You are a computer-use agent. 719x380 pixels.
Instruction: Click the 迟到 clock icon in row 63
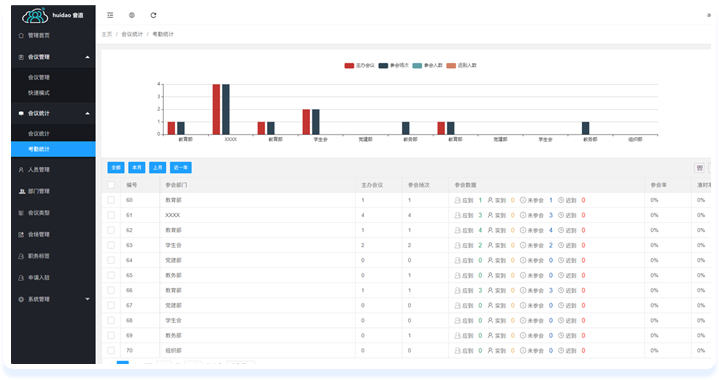(x=561, y=245)
